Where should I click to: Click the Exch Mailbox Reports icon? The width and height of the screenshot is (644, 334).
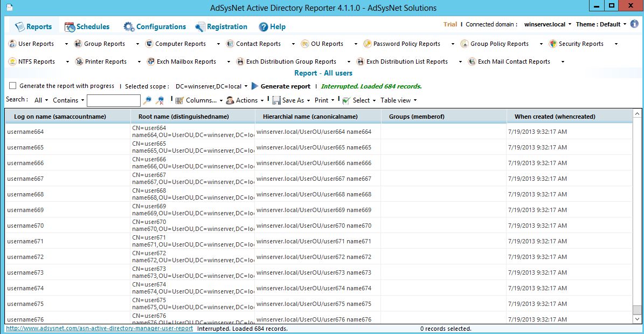pyautogui.click(x=151, y=62)
